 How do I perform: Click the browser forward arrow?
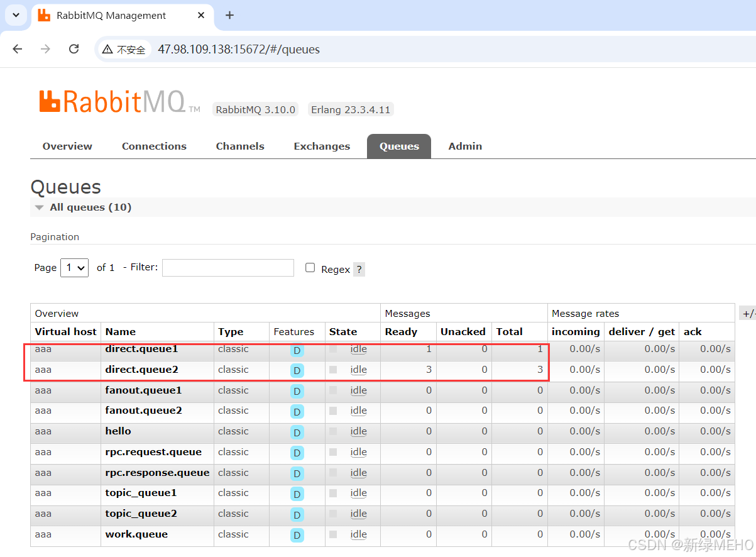pos(45,49)
